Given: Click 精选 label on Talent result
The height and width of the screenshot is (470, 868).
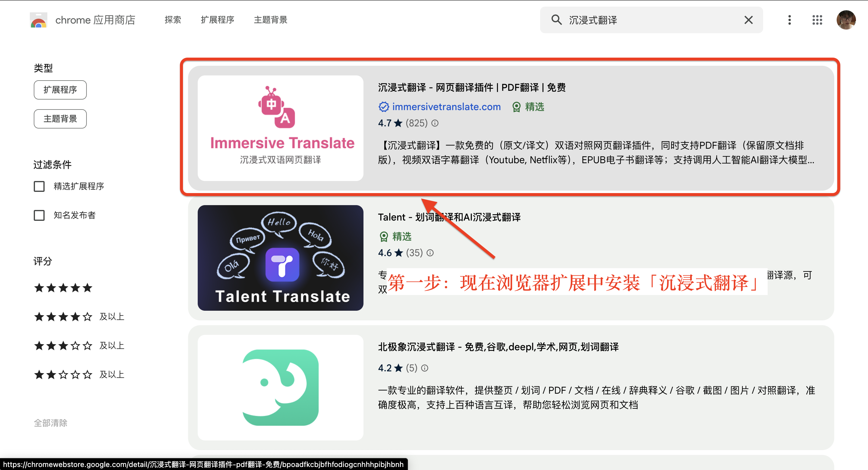Looking at the screenshot, I should tap(402, 237).
